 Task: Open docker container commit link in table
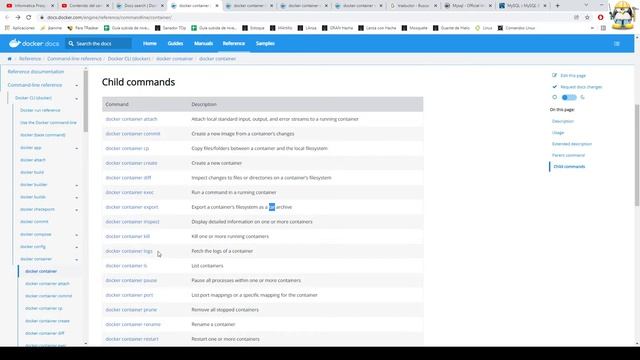pyautogui.click(x=133, y=134)
